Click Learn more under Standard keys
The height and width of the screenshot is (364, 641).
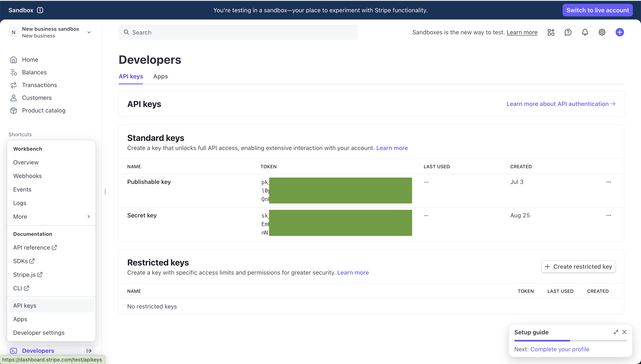click(392, 148)
